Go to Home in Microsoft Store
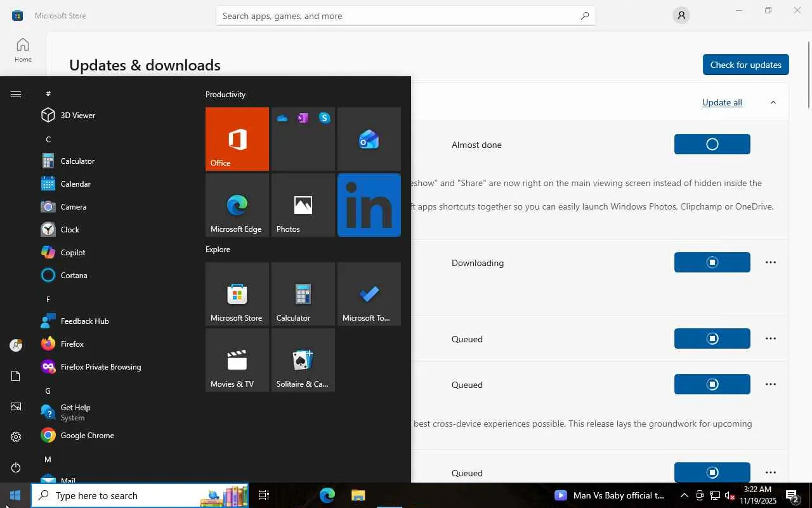The height and width of the screenshot is (508, 812). point(23,50)
